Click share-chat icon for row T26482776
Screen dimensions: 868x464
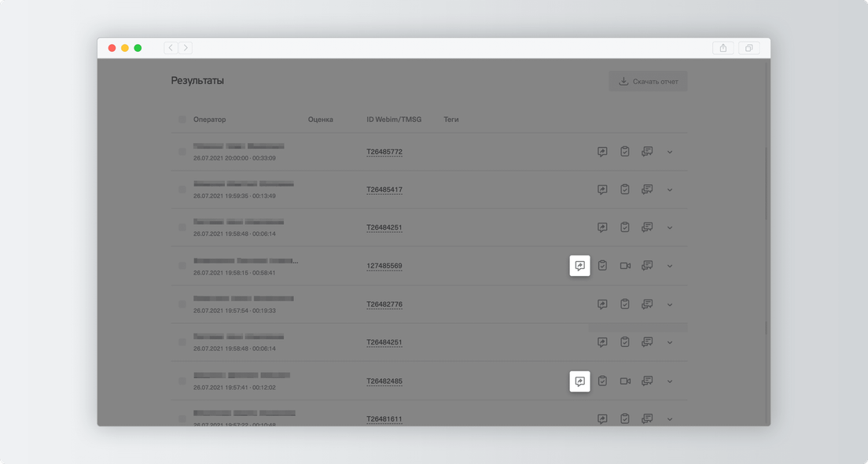pos(602,304)
